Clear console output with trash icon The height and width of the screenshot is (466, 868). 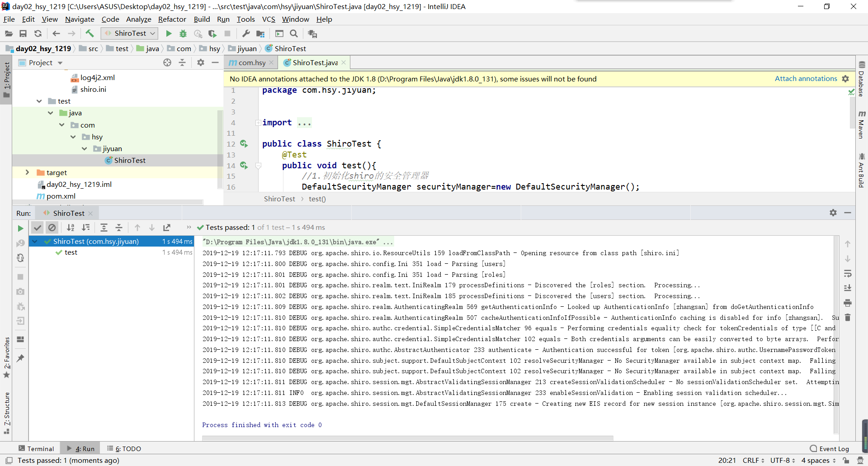pyautogui.click(x=848, y=318)
